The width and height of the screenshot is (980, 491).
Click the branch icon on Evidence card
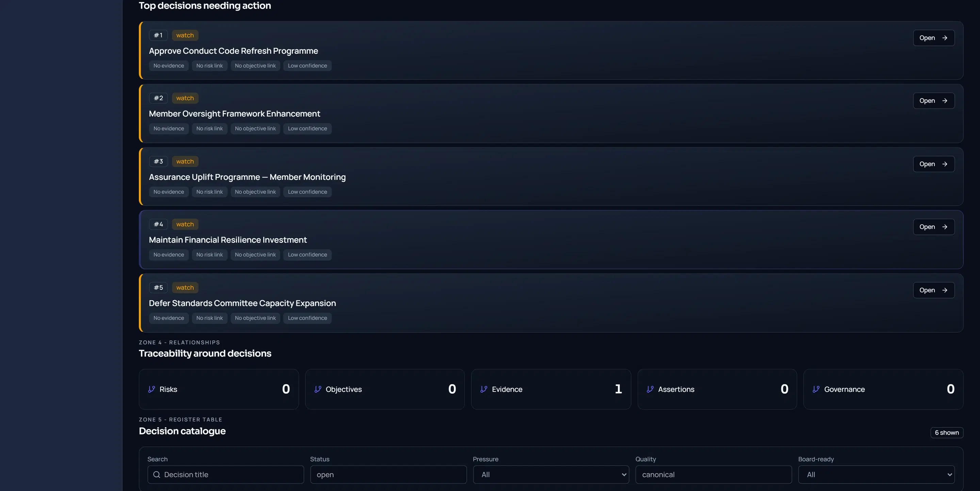coord(484,389)
